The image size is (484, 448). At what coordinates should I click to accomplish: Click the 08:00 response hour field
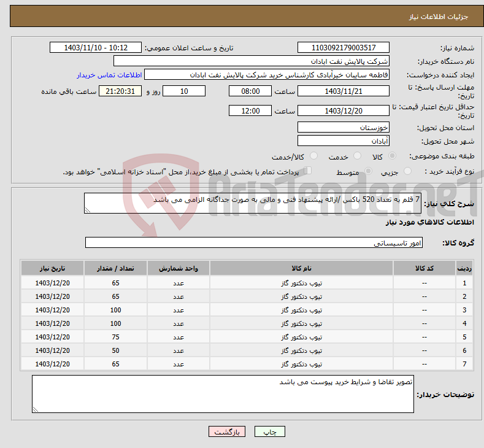click(250, 91)
